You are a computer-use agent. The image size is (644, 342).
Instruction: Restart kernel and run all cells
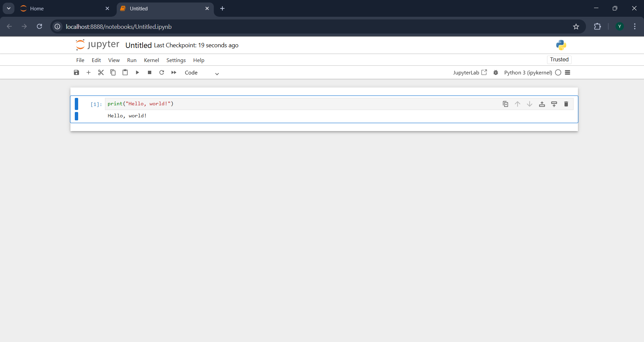click(x=174, y=72)
